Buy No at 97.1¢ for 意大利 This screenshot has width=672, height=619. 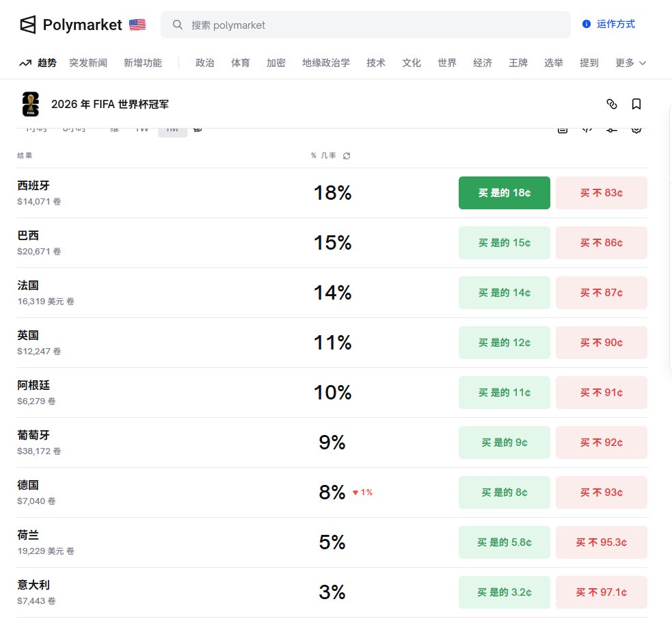(602, 592)
